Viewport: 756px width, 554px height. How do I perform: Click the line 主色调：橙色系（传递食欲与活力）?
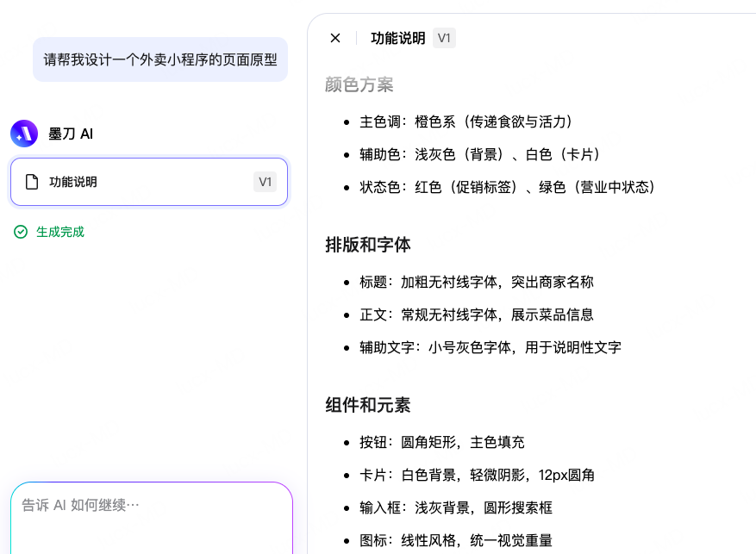[465, 121]
